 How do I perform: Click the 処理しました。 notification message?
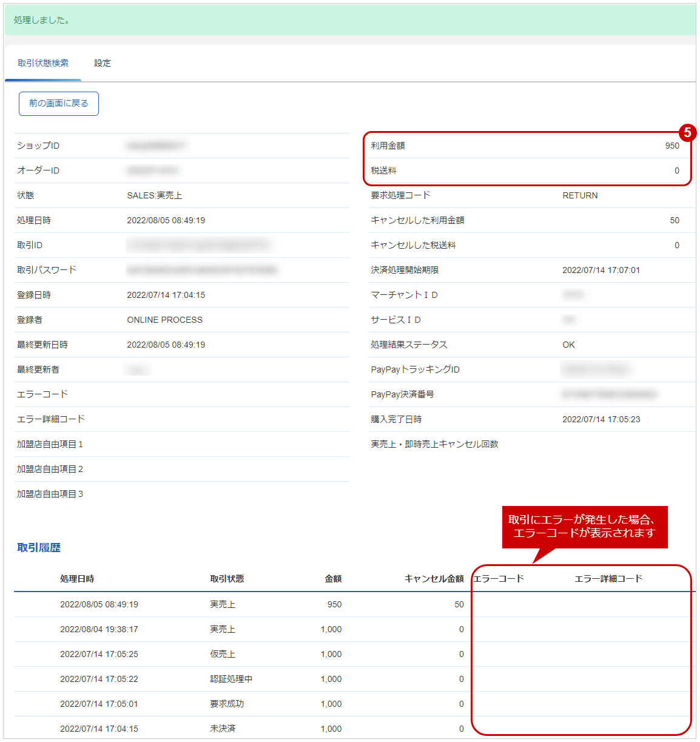pos(42,20)
